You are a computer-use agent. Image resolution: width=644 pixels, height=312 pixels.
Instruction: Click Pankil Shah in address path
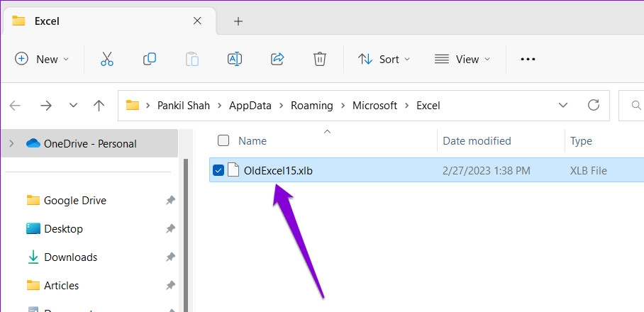click(184, 106)
